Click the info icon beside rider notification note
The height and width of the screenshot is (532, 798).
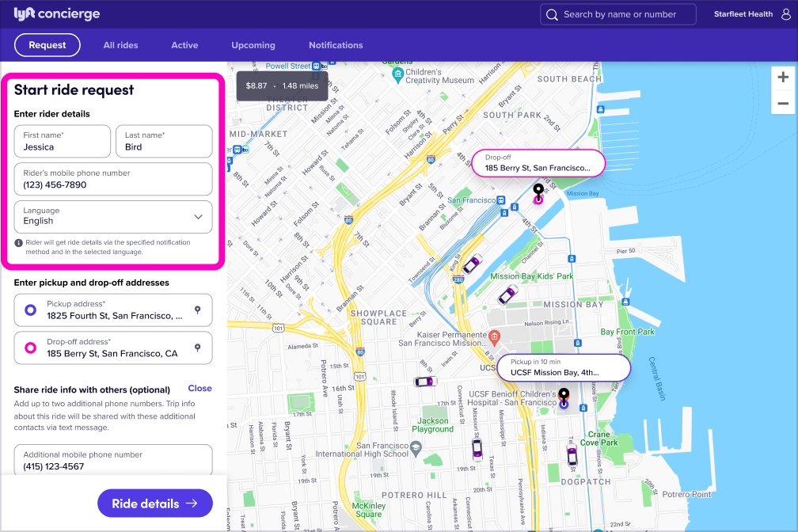coord(18,243)
